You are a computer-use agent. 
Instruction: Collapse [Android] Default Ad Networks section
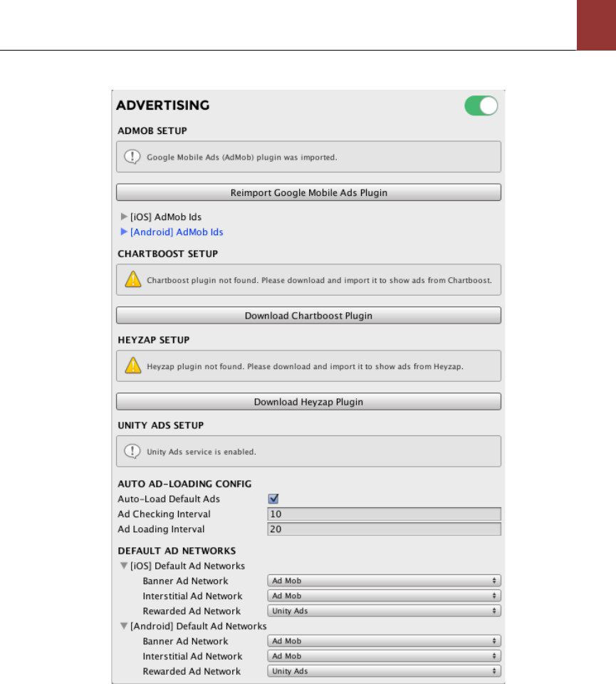click(124, 626)
